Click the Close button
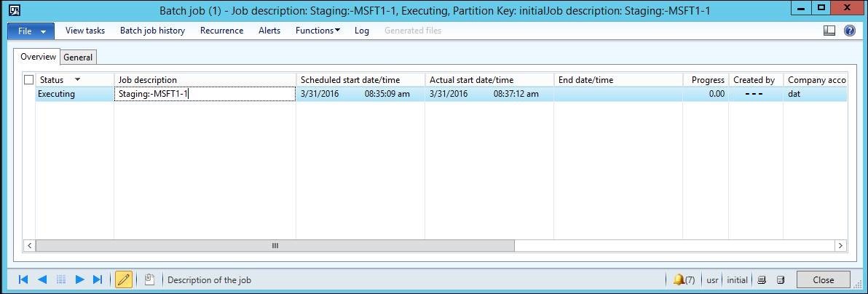The width and height of the screenshot is (868, 294). click(823, 279)
